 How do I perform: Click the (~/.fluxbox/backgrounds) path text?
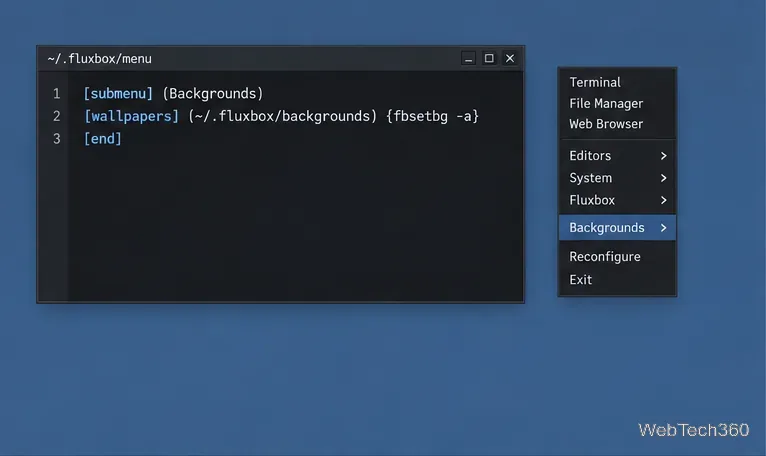[x=283, y=116]
